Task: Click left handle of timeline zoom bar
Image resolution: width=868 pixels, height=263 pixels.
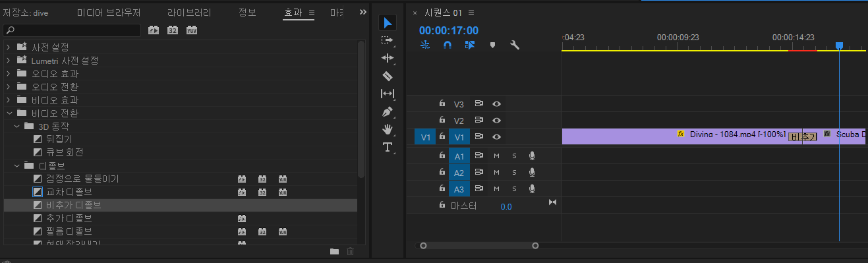Action: 423,246
